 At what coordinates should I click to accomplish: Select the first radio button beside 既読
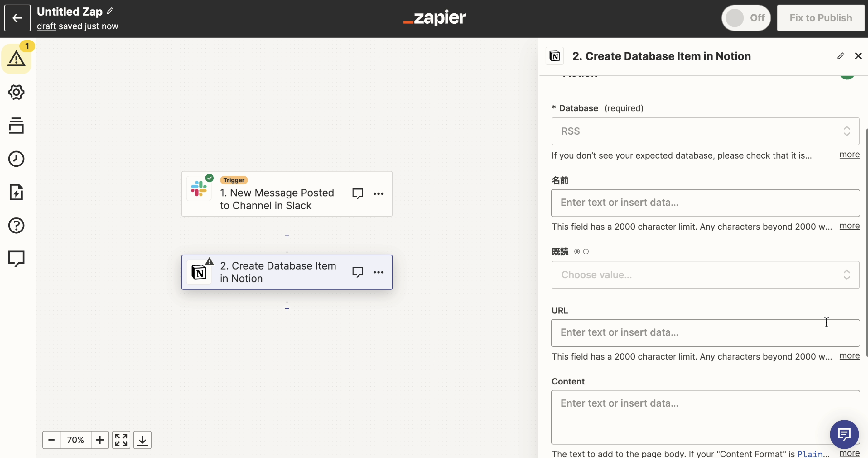coord(577,251)
